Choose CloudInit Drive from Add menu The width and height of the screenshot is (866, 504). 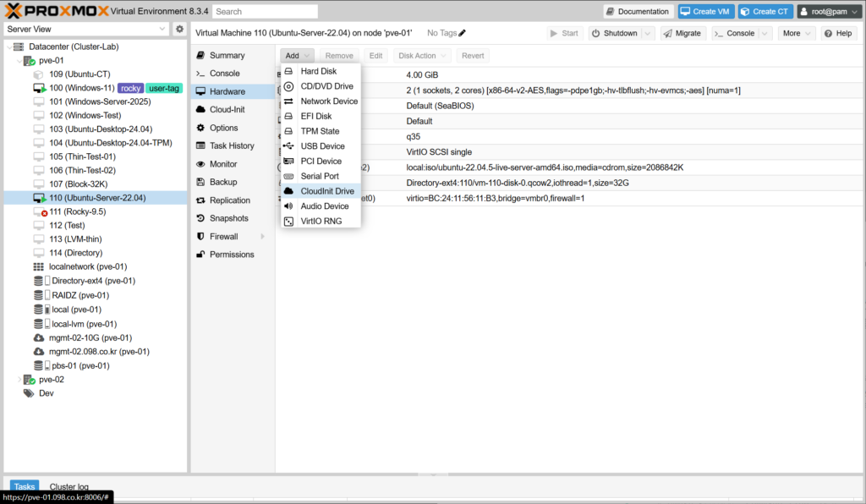click(326, 191)
